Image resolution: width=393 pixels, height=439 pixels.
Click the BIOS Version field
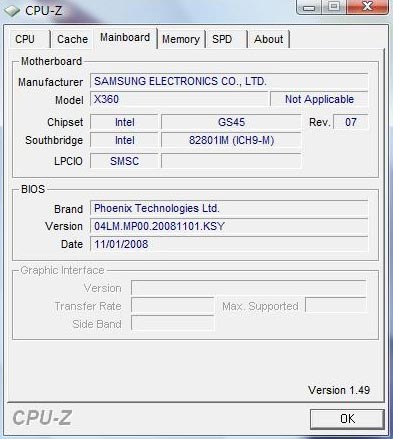pos(229,226)
